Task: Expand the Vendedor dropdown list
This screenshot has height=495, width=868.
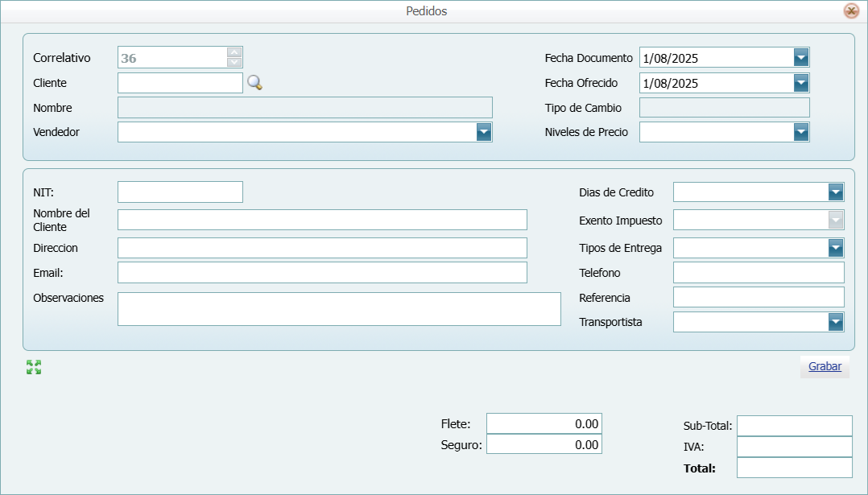Action: [483, 132]
